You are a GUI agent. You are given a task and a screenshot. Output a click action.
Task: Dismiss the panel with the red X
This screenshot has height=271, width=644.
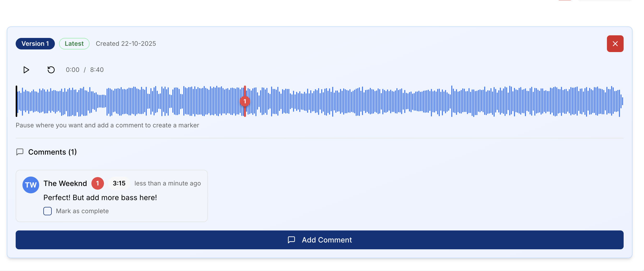pyautogui.click(x=615, y=43)
